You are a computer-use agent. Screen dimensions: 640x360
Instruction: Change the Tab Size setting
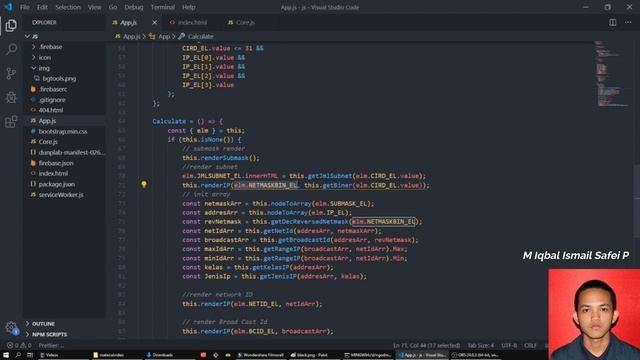tap(480, 345)
